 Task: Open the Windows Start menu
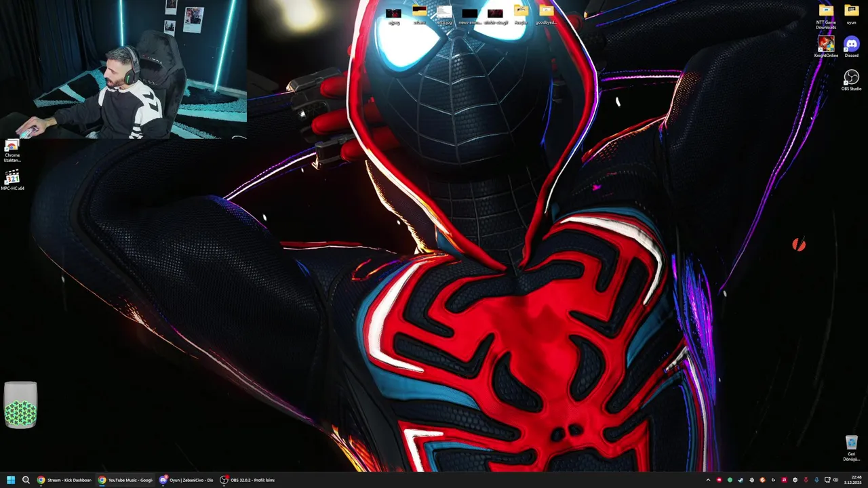(x=11, y=480)
